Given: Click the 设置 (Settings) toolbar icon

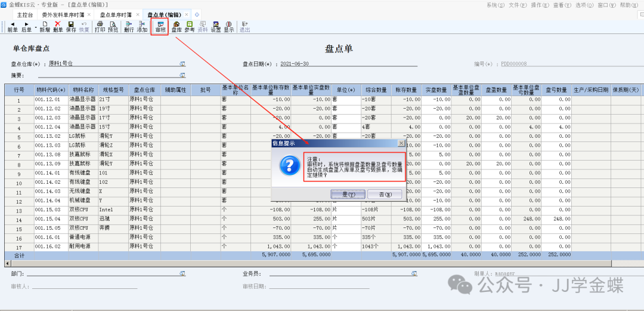Looking at the screenshot, I should coord(216,26).
